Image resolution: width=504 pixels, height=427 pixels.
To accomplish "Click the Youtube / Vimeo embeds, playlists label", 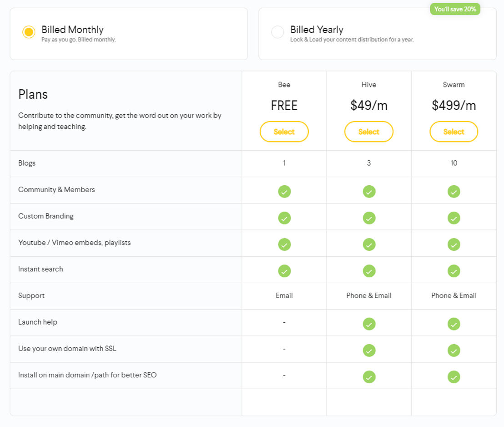I will 74,243.
